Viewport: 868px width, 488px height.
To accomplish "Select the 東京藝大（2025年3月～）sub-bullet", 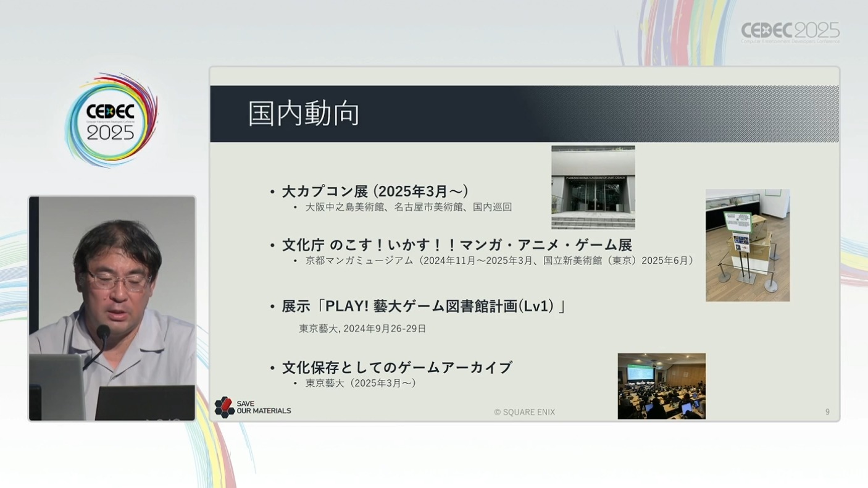I will [x=361, y=383].
